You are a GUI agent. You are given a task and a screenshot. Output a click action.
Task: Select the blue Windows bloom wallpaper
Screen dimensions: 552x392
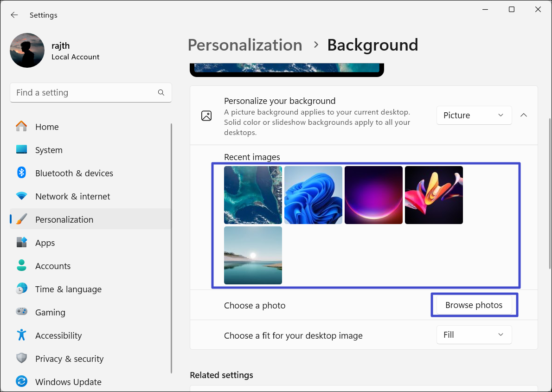pos(313,195)
